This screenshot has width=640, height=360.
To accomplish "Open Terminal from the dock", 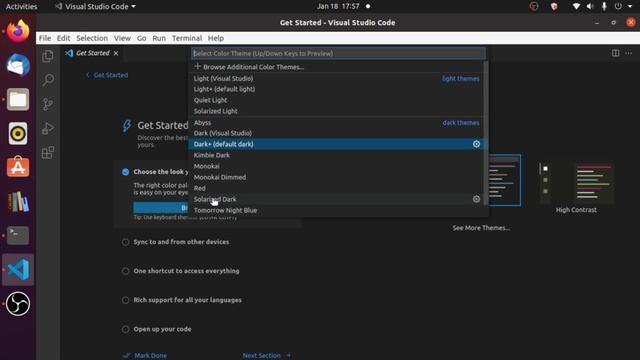I will pyautogui.click(x=18, y=236).
